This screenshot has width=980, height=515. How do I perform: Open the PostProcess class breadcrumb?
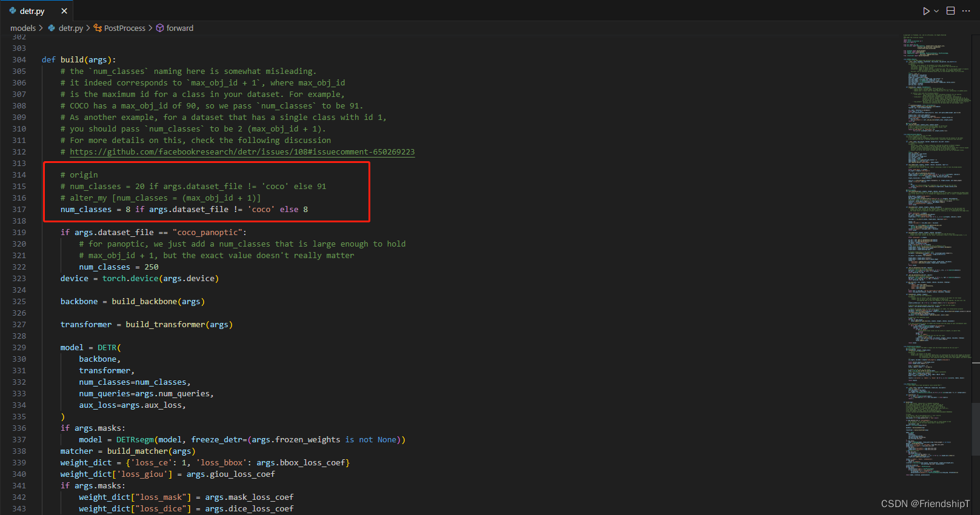pyautogui.click(x=125, y=28)
